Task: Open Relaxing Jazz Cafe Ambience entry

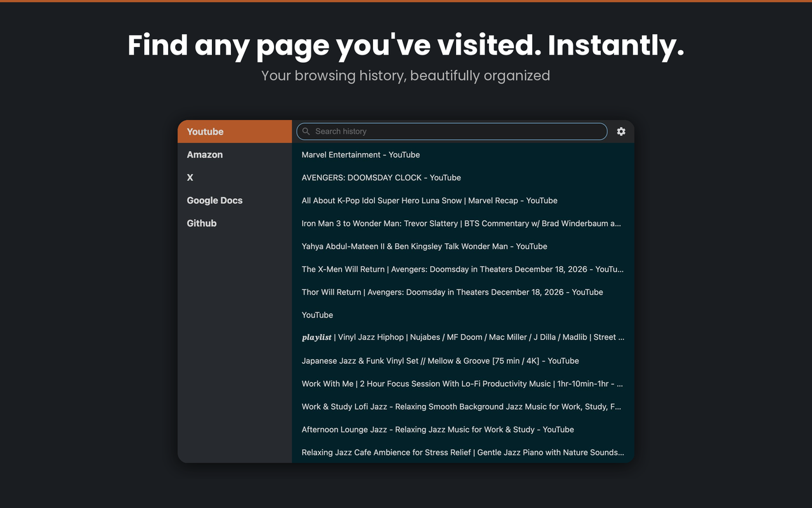Action: (x=463, y=451)
